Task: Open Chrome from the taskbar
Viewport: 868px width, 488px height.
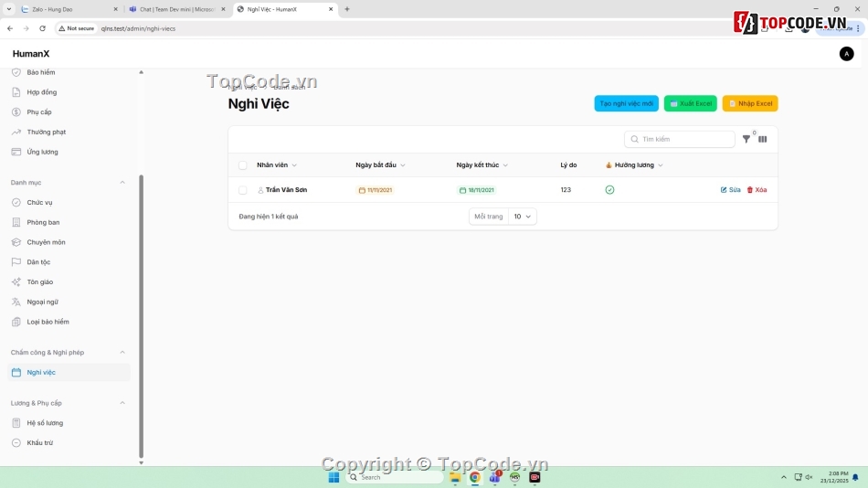Action: coord(475,477)
